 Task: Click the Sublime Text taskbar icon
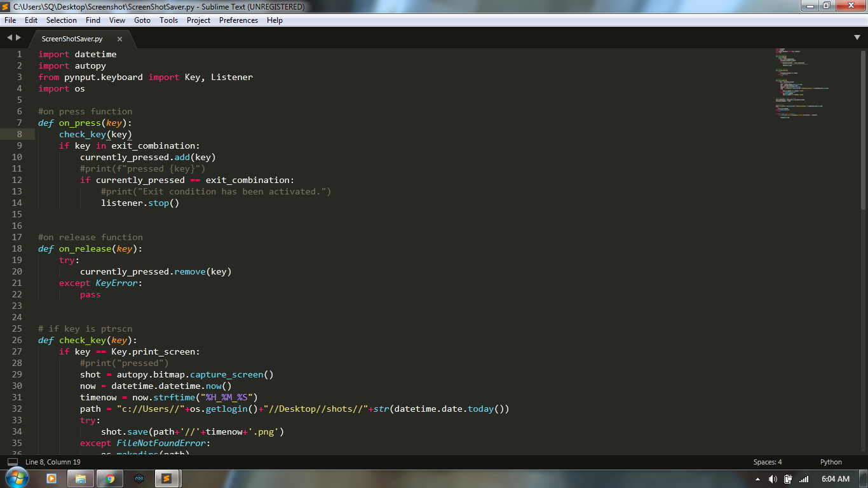(x=166, y=478)
